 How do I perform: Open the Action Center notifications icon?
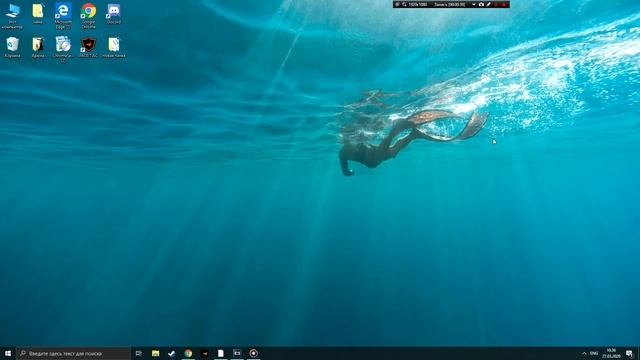coord(630,353)
